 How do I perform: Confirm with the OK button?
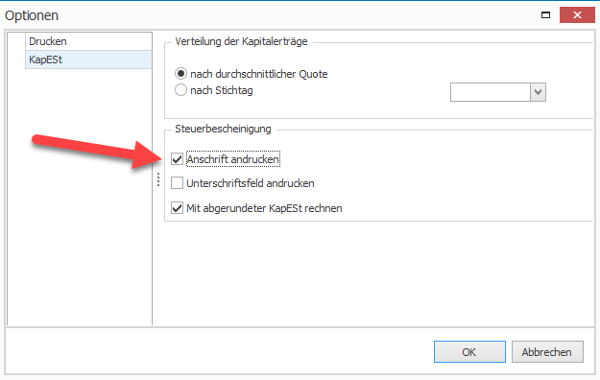(470, 352)
